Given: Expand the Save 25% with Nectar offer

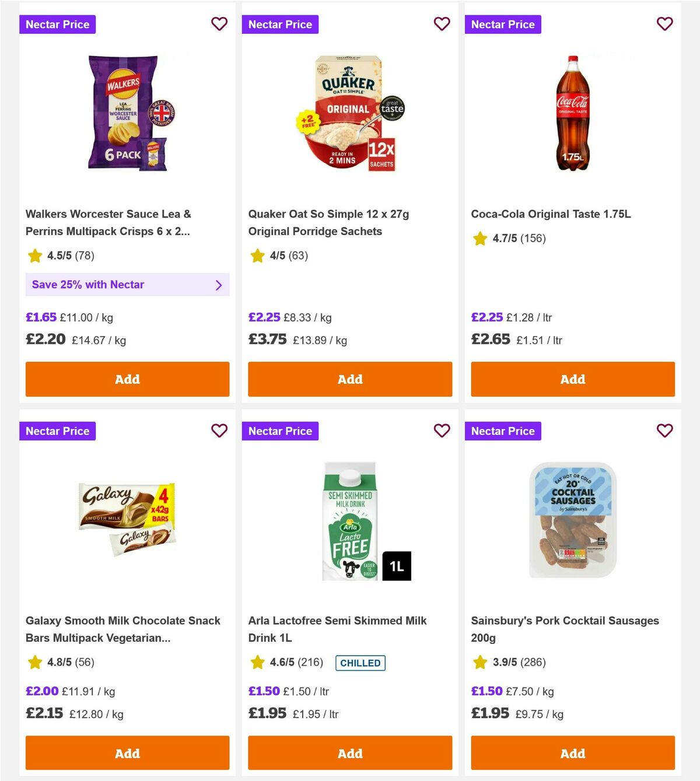Looking at the screenshot, I should click(x=127, y=285).
